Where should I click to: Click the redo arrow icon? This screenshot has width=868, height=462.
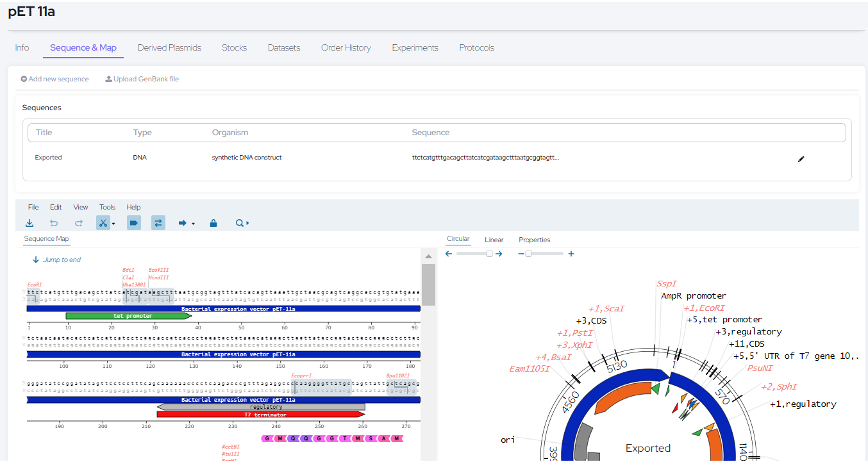[79, 223]
